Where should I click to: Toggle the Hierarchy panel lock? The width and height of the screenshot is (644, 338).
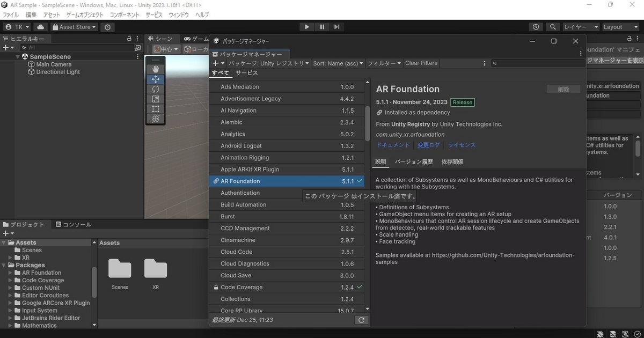129,39
